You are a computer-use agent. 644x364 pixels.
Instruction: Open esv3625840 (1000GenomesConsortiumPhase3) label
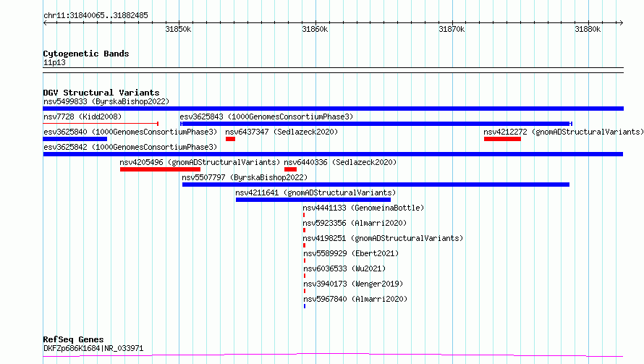pos(130,132)
